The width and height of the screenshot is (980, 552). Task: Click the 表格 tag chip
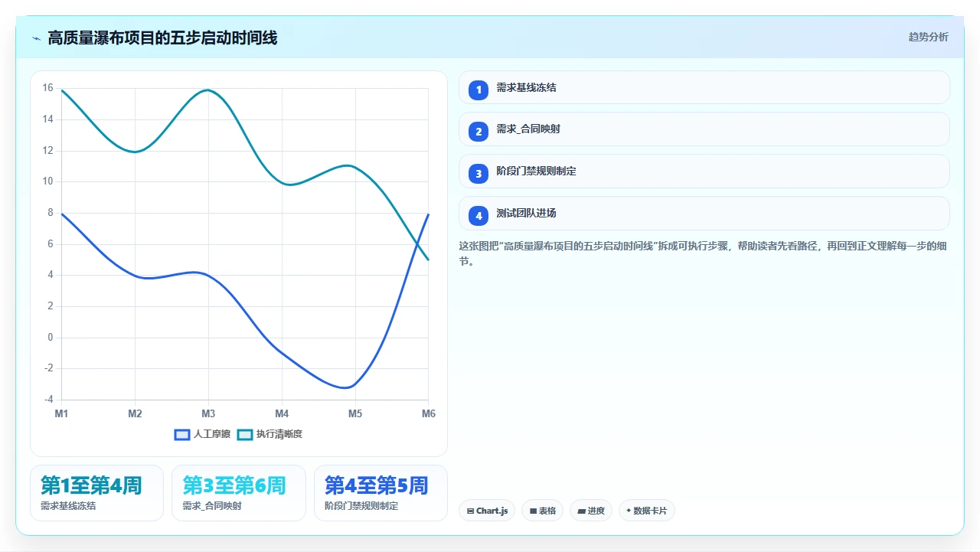(542, 511)
